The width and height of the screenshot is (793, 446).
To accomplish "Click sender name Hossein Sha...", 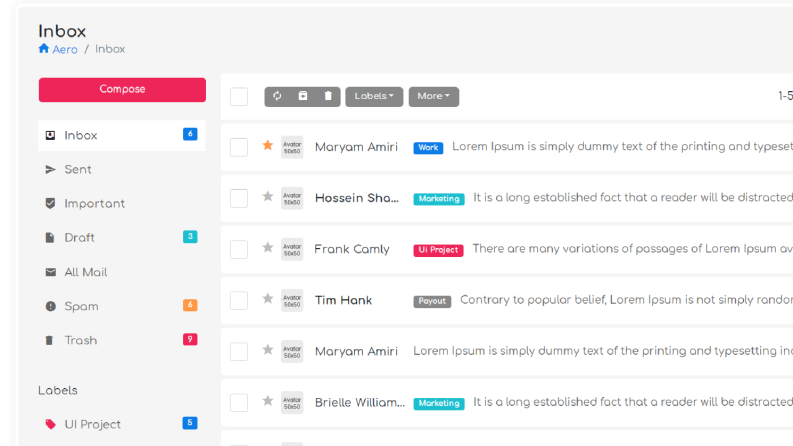I will click(x=357, y=198).
